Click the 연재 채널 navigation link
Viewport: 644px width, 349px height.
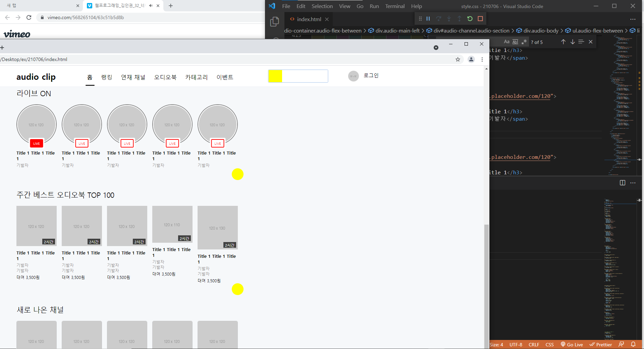pyautogui.click(x=133, y=77)
